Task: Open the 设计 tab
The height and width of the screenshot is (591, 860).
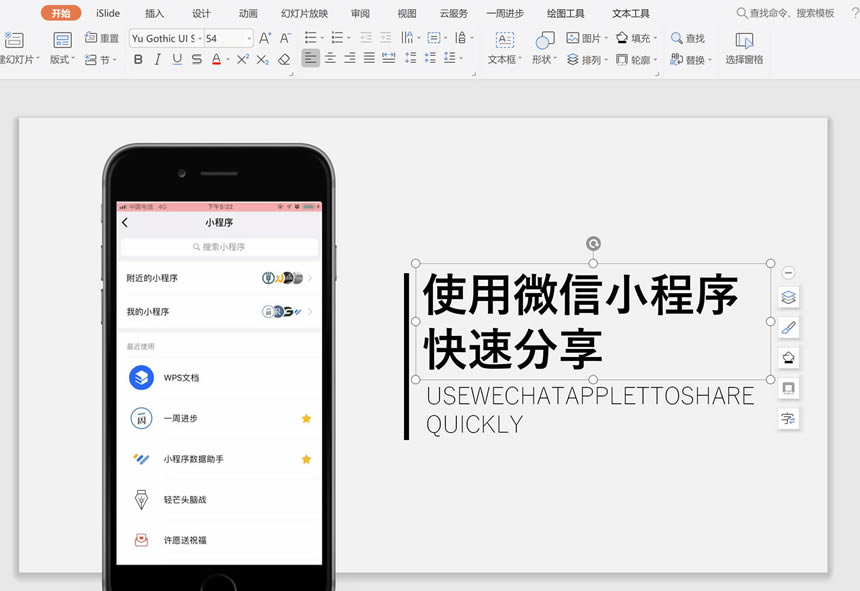Action: [x=201, y=13]
